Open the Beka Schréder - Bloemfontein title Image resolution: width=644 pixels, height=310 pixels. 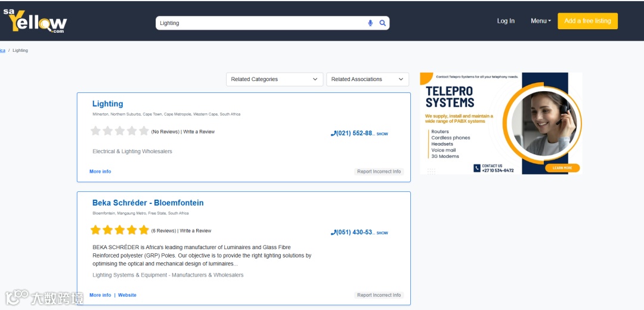[148, 203]
